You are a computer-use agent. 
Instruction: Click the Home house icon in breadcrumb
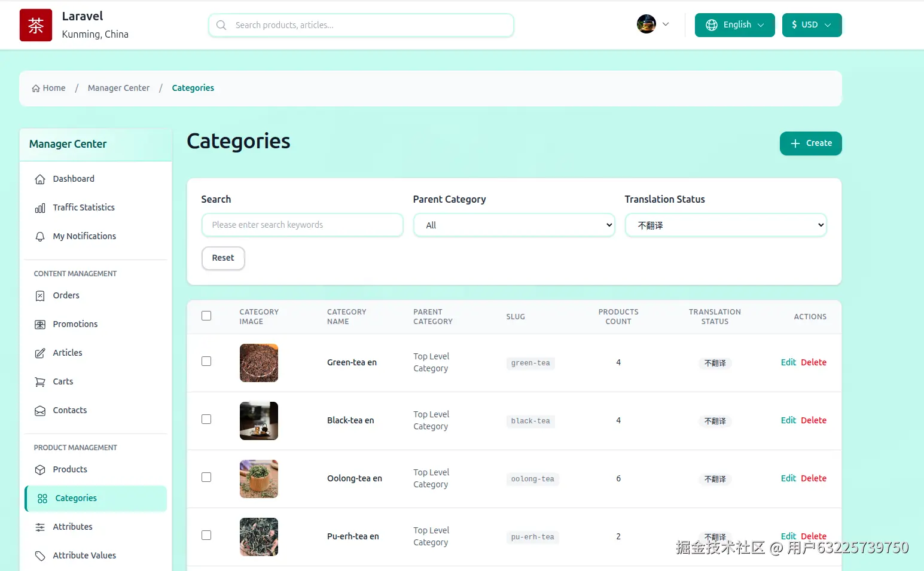tap(36, 88)
